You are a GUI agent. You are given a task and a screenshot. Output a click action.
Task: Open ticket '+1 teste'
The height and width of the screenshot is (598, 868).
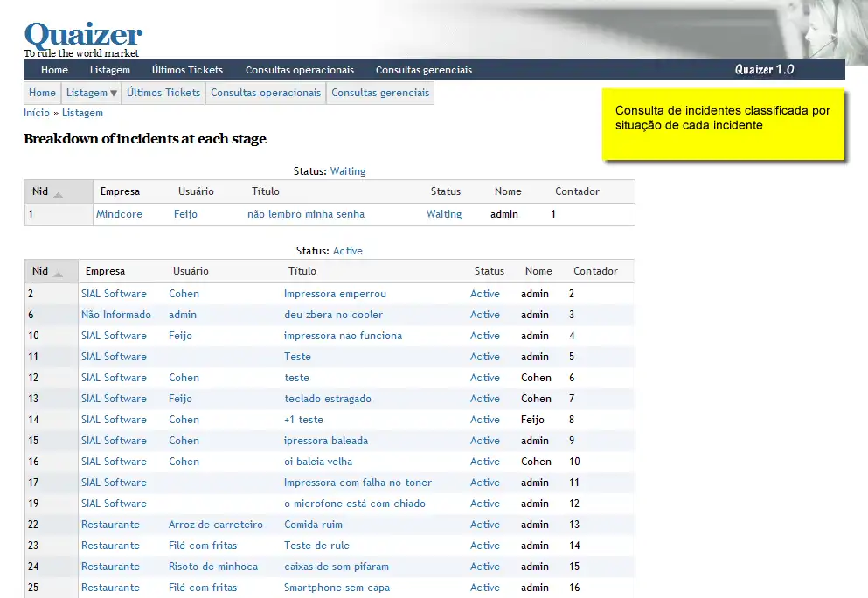303,420
